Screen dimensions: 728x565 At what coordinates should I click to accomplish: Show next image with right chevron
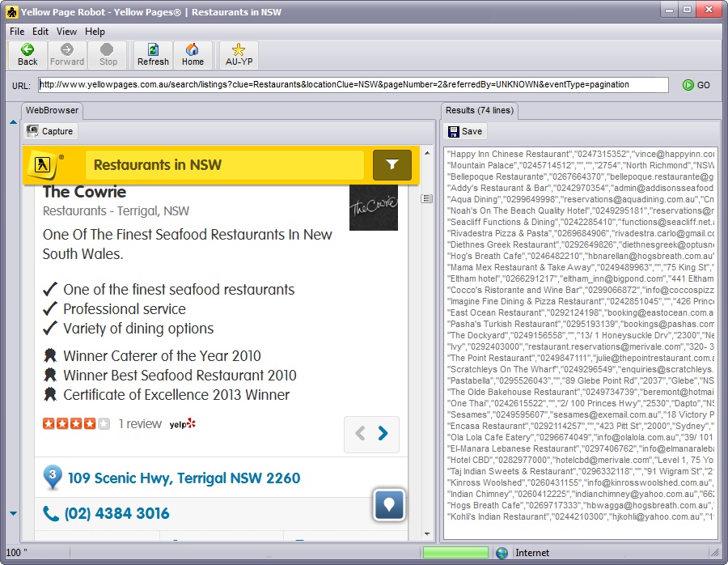tap(383, 434)
